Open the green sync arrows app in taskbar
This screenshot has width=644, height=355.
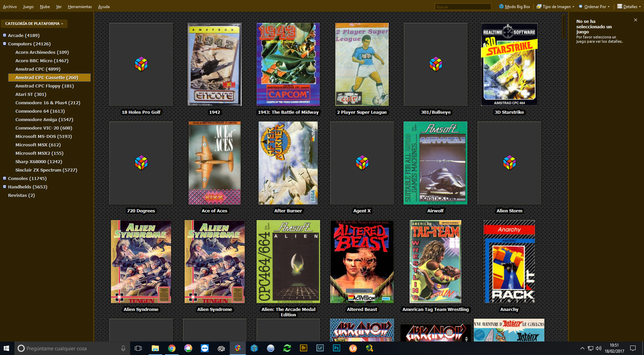pyautogui.click(x=287, y=348)
